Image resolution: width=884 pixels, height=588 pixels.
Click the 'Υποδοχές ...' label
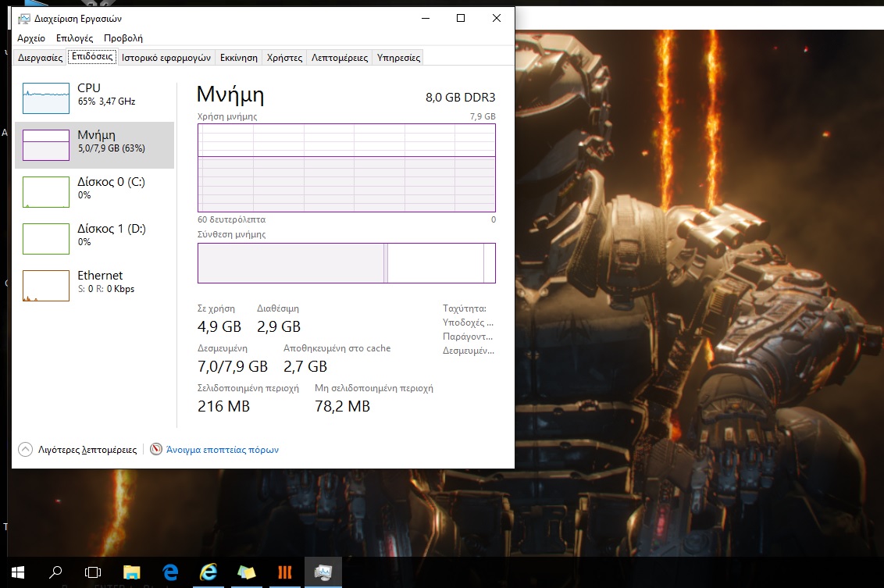click(x=468, y=323)
